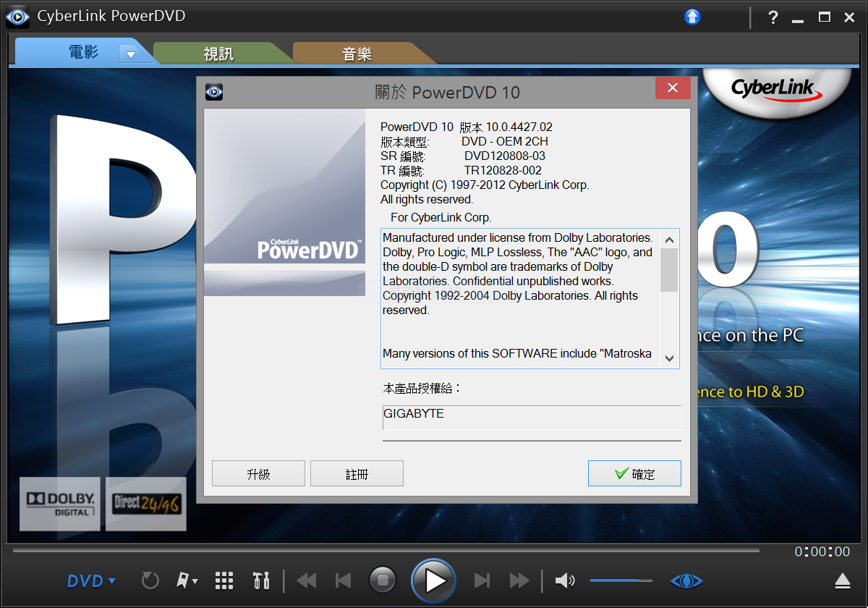Click the eye icon in the About dialog title bar
Image resolution: width=868 pixels, height=608 pixels.
pyautogui.click(x=214, y=91)
